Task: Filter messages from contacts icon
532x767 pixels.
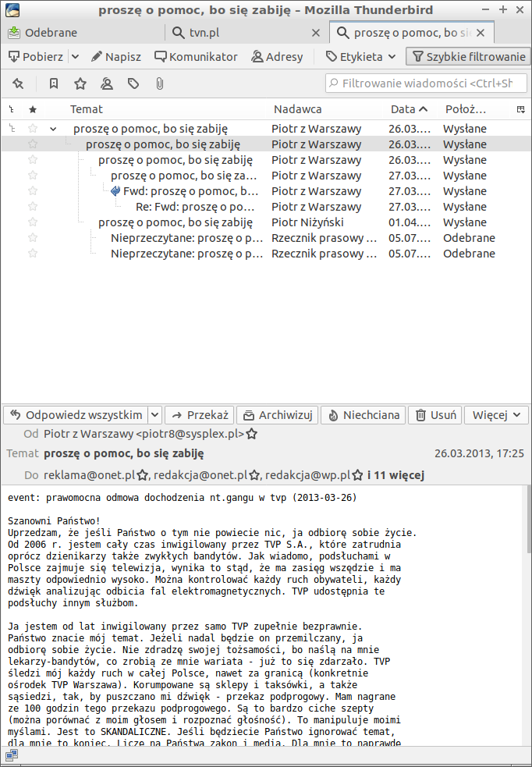Action: coord(107,83)
